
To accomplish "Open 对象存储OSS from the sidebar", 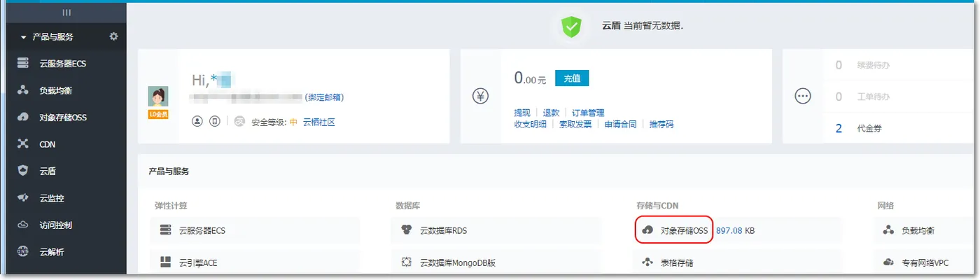I will pos(63,118).
